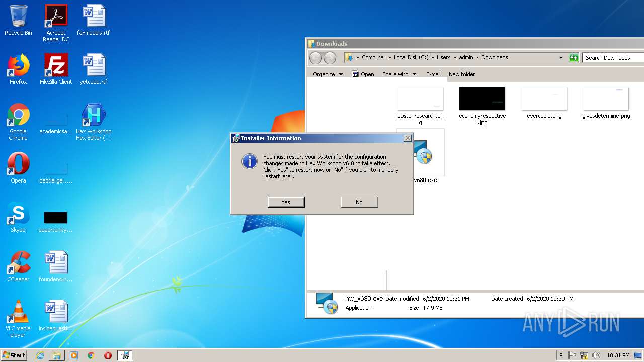Click Open in Explorer toolbar
This screenshot has width=644, height=362.
pyautogui.click(x=363, y=74)
